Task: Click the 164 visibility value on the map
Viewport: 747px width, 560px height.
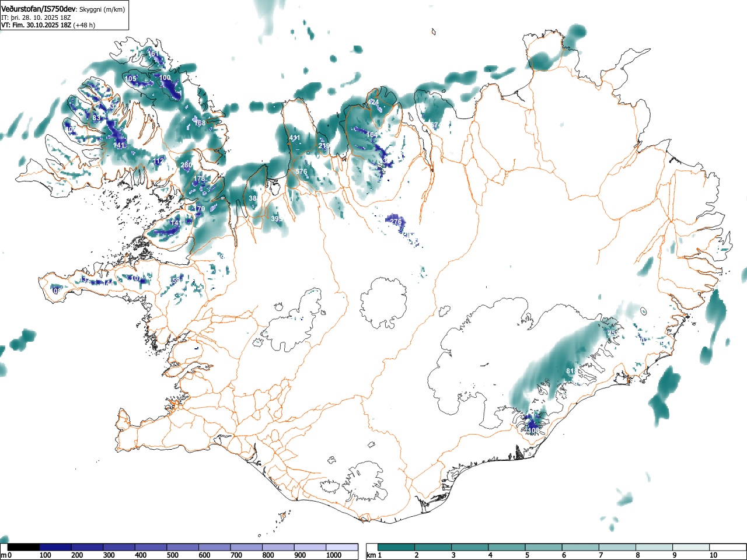Action: 372,135
